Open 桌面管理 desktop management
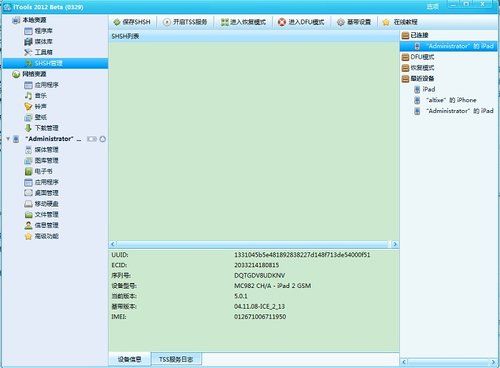The image size is (500, 368). [x=41, y=193]
